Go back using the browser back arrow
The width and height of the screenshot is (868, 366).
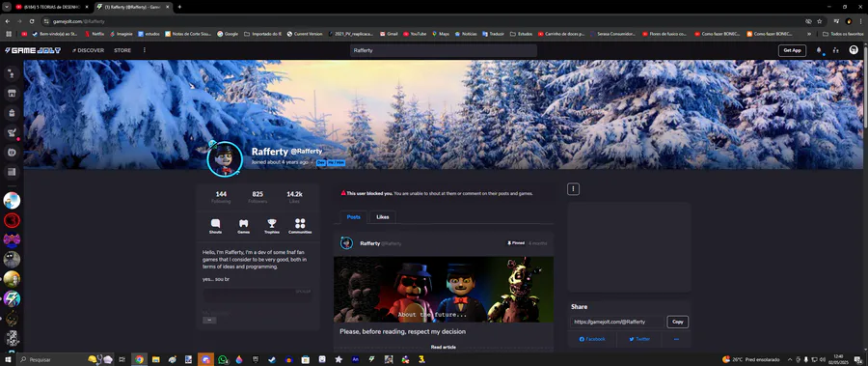click(x=7, y=21)
